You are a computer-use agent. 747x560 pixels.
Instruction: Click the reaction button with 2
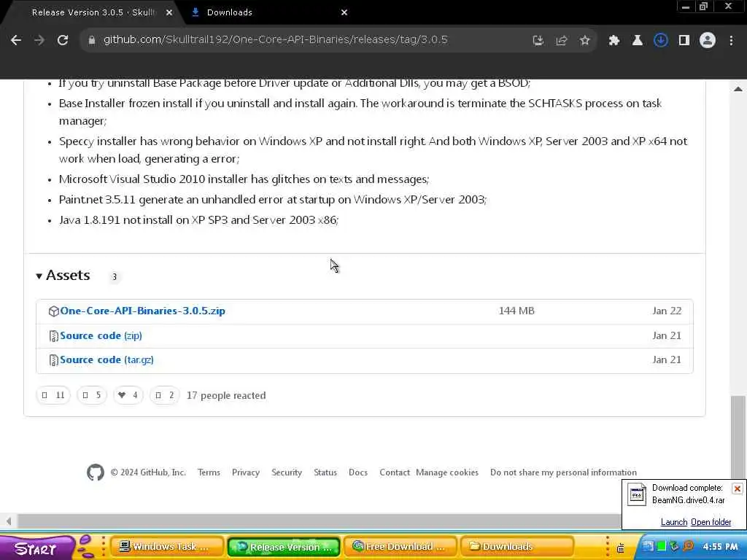[165, 395]
